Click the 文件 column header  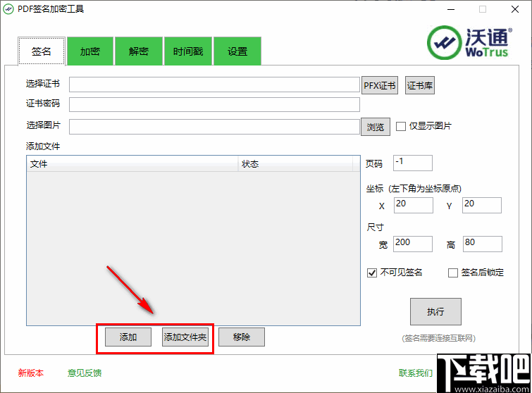tap(132, 164)
